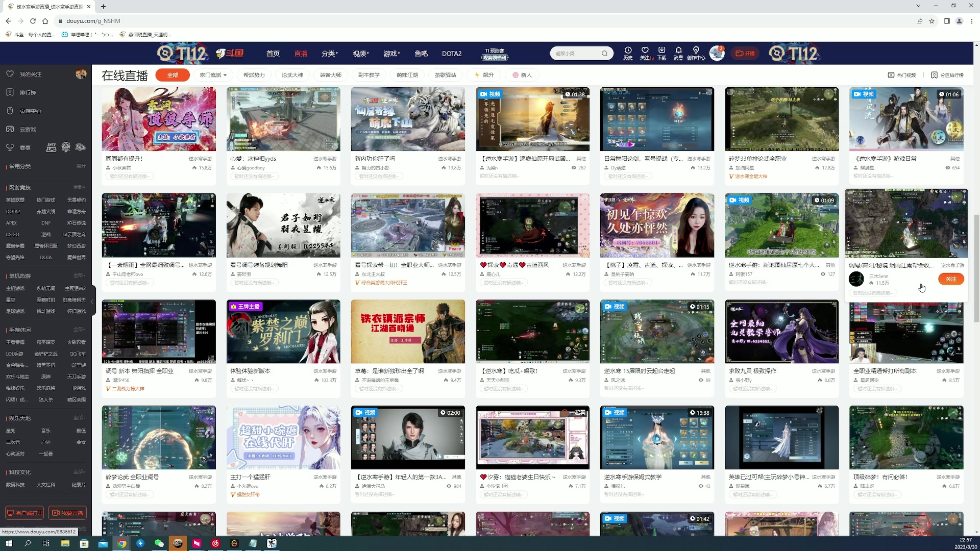The height and width of the screenshot is (551, 980).
Task: Toggle the 飙升 rising filter pill
Action: point(484,75)
